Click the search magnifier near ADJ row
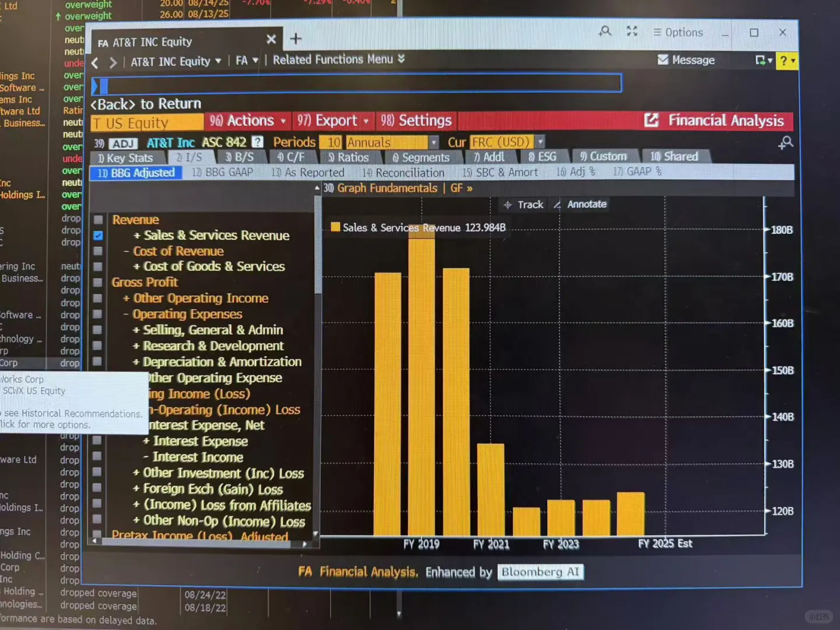 pyautogui.click(x=786, y=142)
